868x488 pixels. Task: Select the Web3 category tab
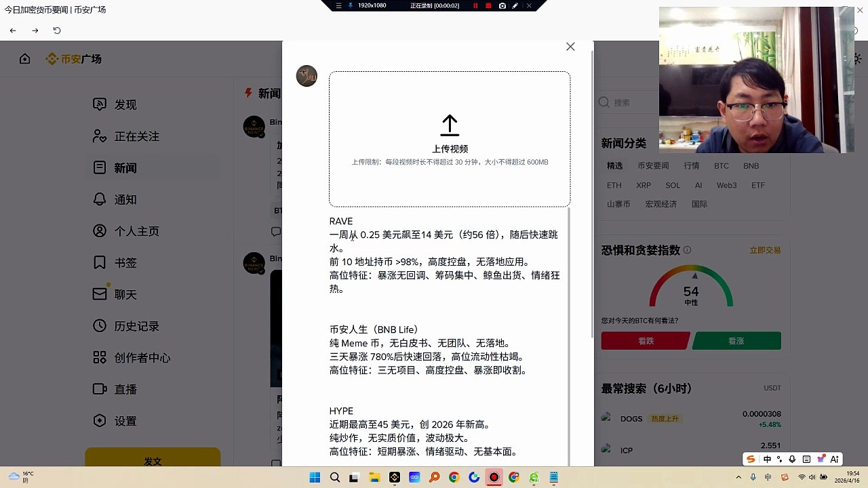tap(727, 185)
